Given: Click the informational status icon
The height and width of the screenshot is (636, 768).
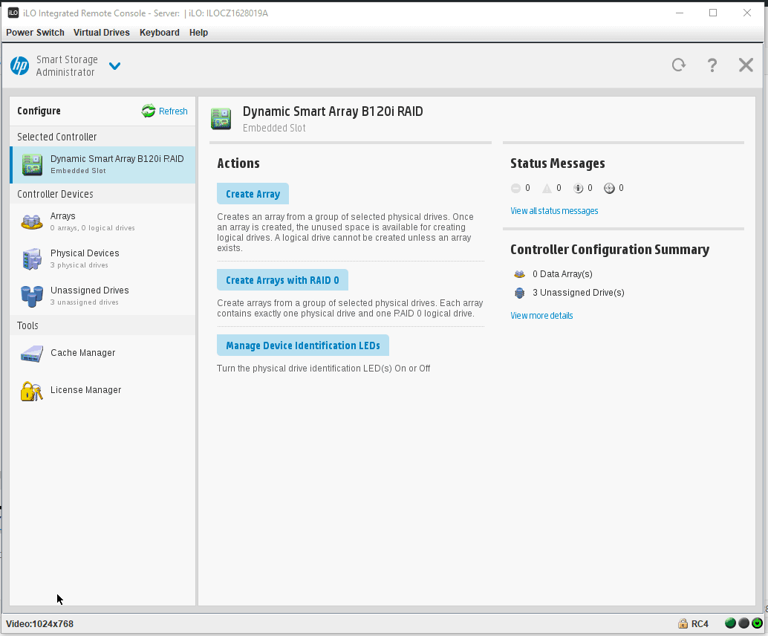Looking at the screenshot, I should point(578,188).
